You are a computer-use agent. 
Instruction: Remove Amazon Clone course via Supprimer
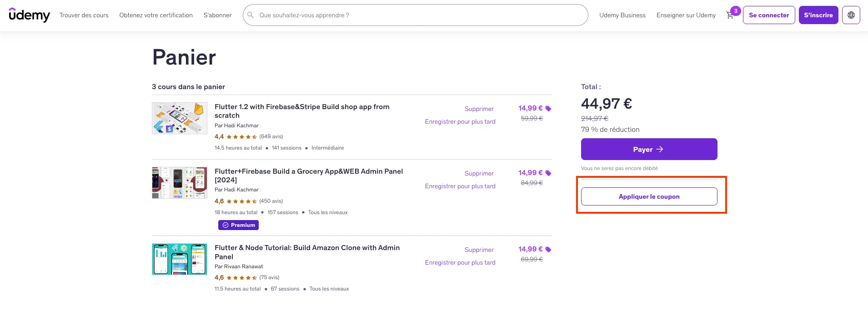coord(479,250)
